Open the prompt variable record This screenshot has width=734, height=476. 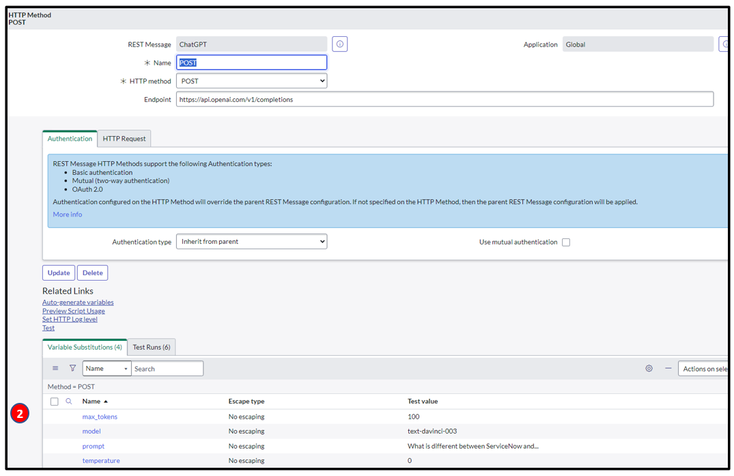93,446
